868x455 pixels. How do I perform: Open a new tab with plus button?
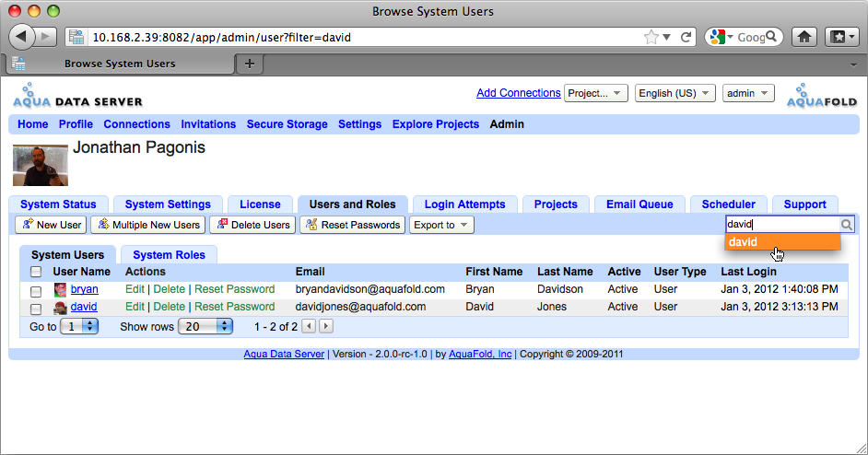click(250, 64)
